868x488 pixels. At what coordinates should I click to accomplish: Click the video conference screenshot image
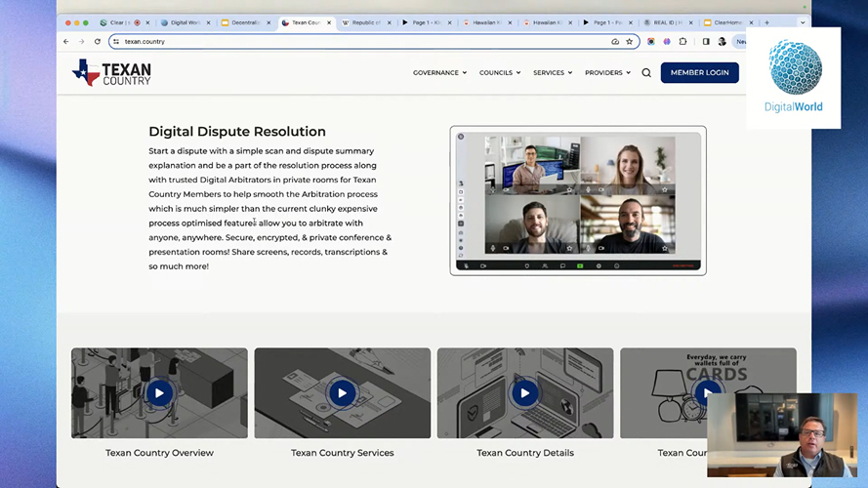578,200
